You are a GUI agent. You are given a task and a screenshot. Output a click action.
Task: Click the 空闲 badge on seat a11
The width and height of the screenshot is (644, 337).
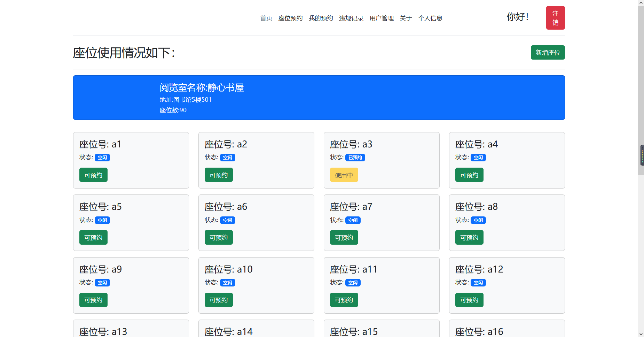[353, 283]
